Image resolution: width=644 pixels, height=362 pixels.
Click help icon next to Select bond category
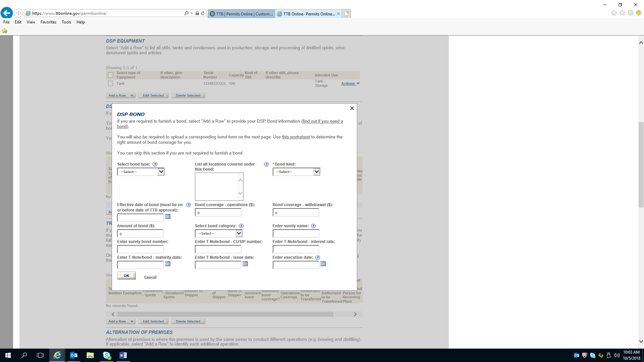[x=241, y=226]
